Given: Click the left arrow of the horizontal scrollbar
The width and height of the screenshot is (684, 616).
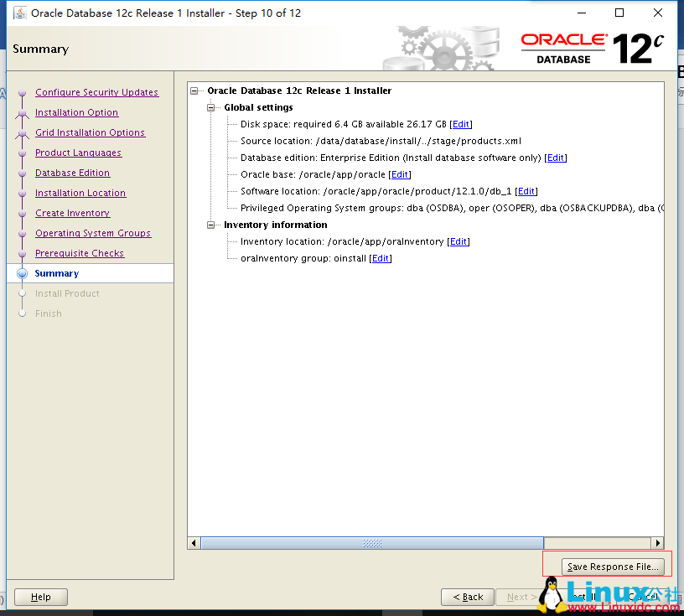Looking at the screenshot, I should [x=194, y=542].
